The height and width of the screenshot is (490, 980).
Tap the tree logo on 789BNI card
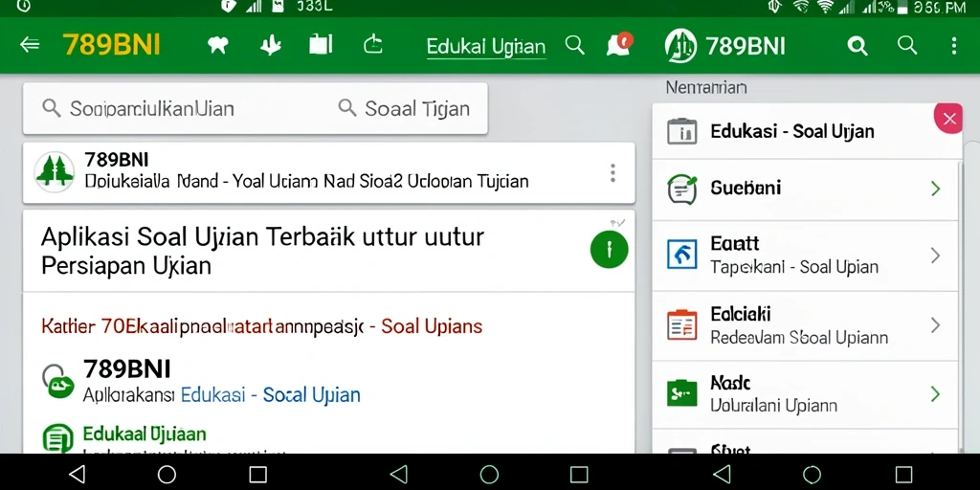tap(55, 171)
